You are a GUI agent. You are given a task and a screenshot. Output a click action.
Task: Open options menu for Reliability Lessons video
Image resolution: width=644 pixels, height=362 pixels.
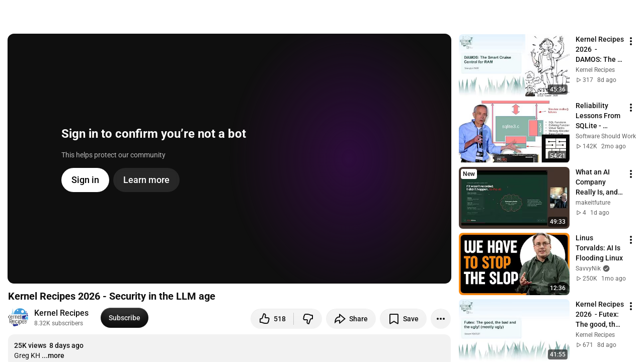[x=631, y=108]
